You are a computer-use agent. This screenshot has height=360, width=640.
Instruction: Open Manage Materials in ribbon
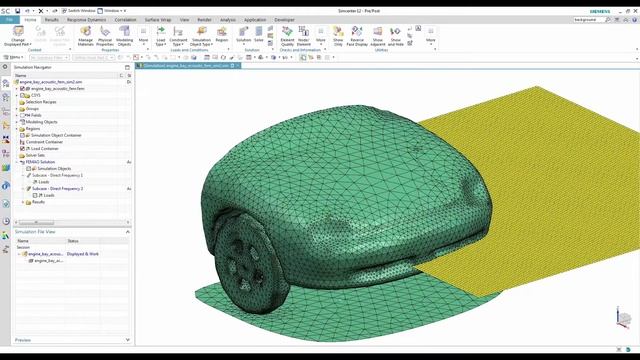85,36
